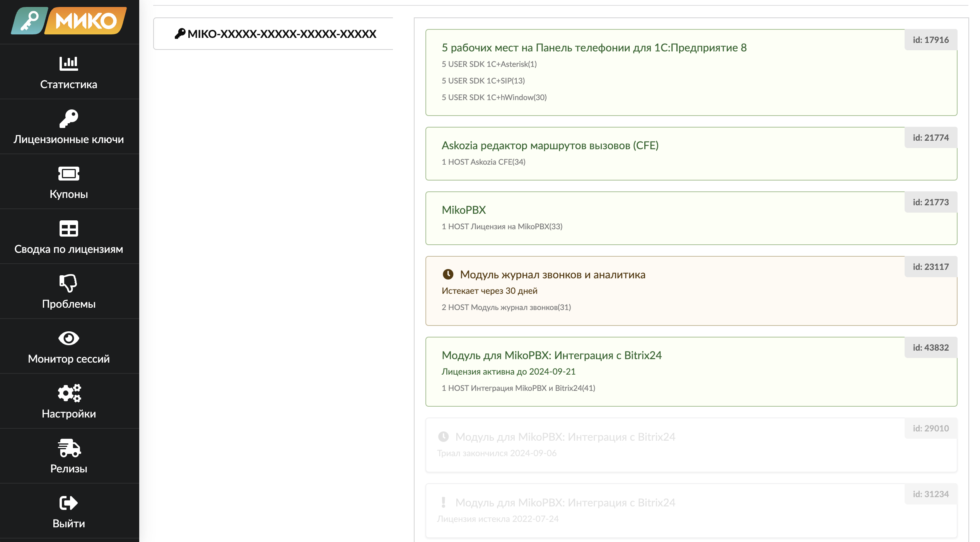
Task: Open the ended-trial Bitrix24 module title, id 29010
Action: pos(565,437)
